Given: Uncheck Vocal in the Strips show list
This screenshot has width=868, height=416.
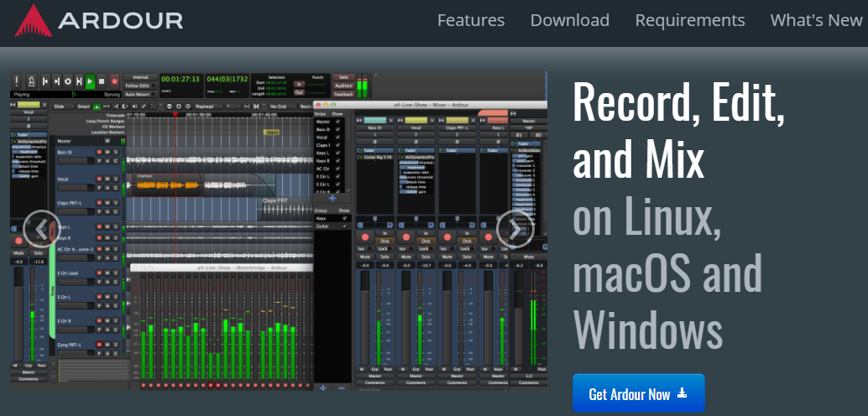Looking at the screenshot, I should [338, 138].
